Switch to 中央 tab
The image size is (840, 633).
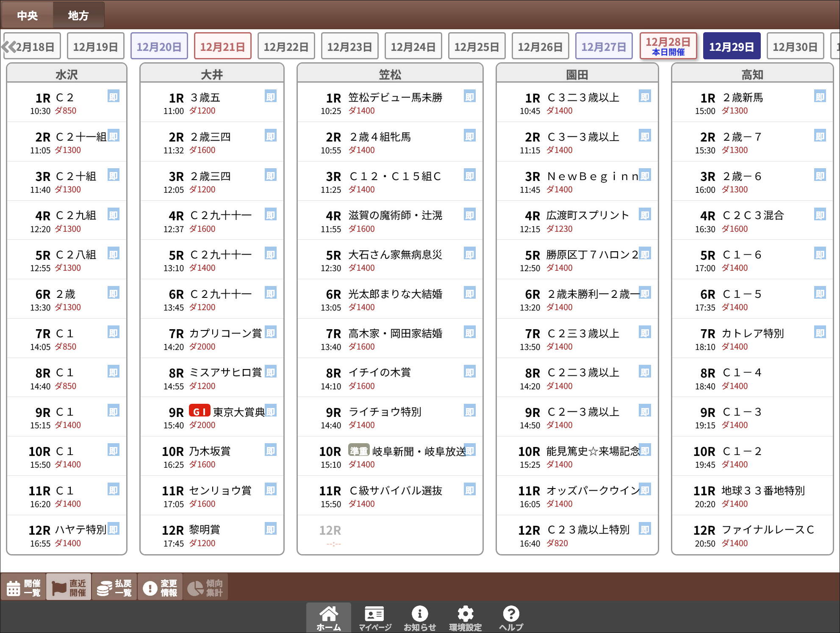28,16
